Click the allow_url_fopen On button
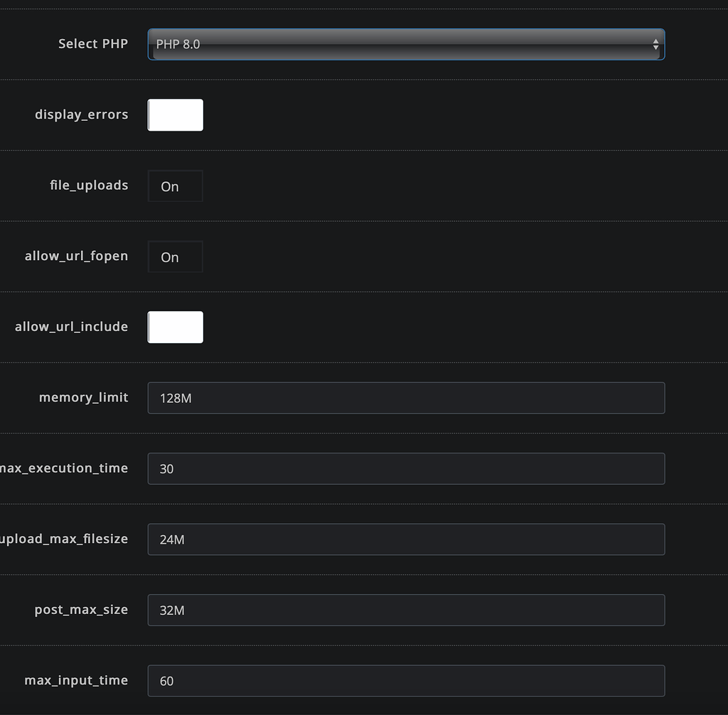 pos(175,257)
